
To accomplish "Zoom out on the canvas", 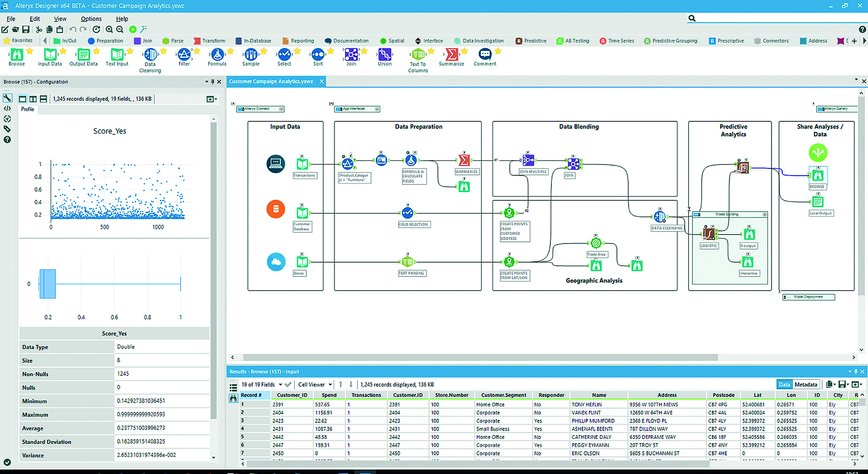I will [x=120, y=29].
